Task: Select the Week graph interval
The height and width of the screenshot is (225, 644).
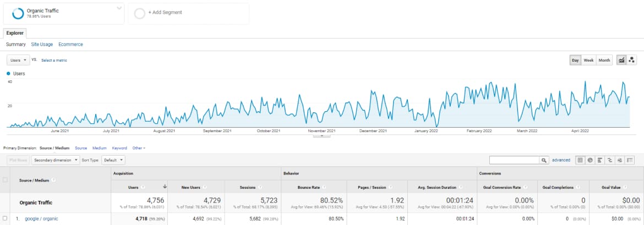Action: click(588, 60)
